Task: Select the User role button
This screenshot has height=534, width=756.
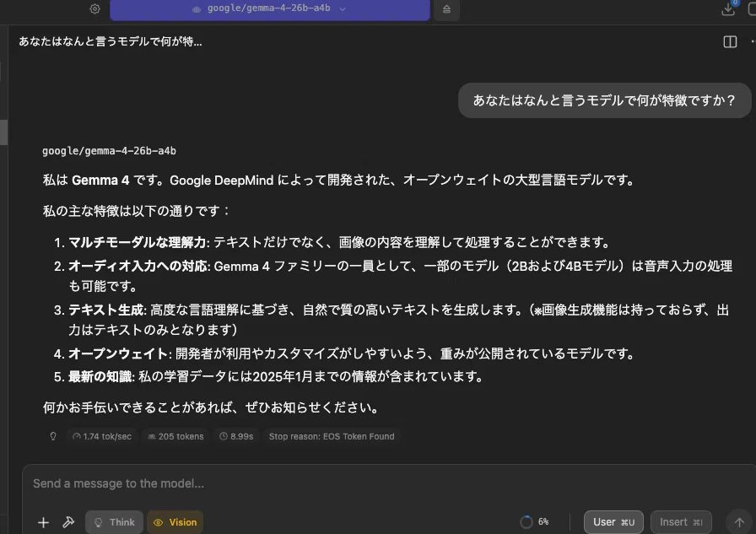Action: point(613,522)
